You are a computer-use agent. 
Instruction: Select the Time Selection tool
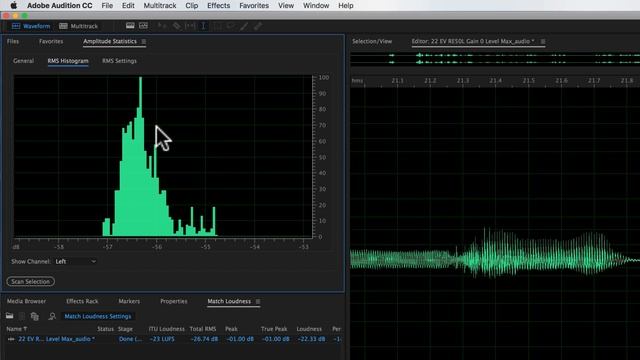(x=203, y=26)
